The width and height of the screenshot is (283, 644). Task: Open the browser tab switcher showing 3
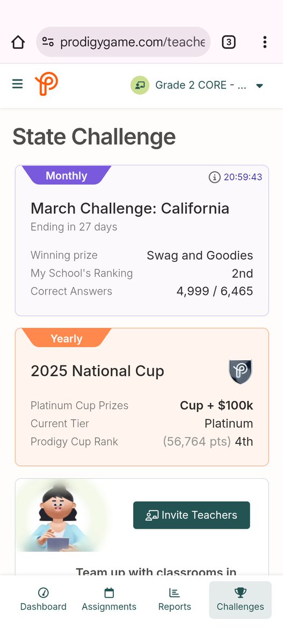(x=229, y=42)
